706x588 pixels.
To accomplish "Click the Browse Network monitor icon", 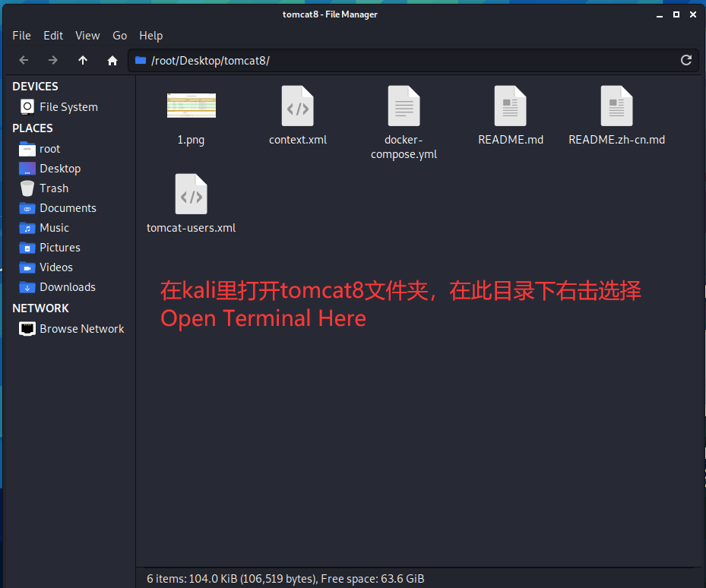I will [27, 329].
